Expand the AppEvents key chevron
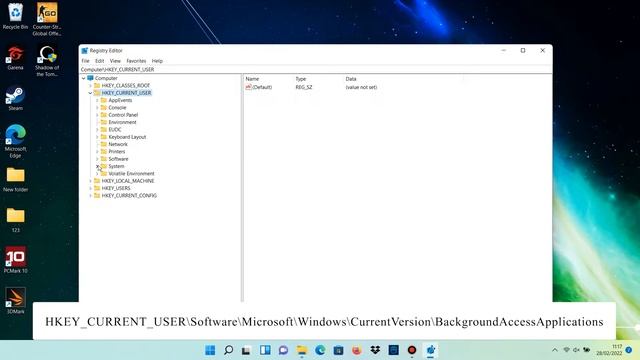Image resolution: width=640 pixels, height=360 pixels. [x=97, y=100]
